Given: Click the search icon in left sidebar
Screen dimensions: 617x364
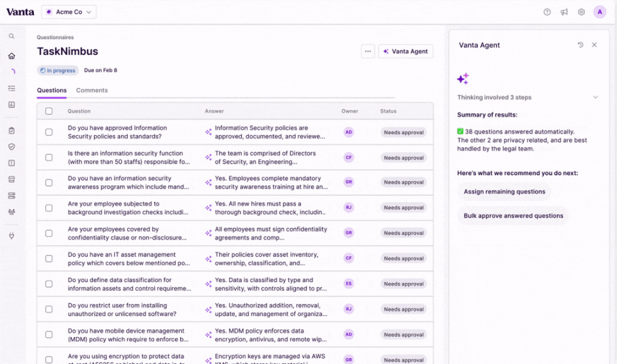Looking at the screenshot, I should point(11,36).
